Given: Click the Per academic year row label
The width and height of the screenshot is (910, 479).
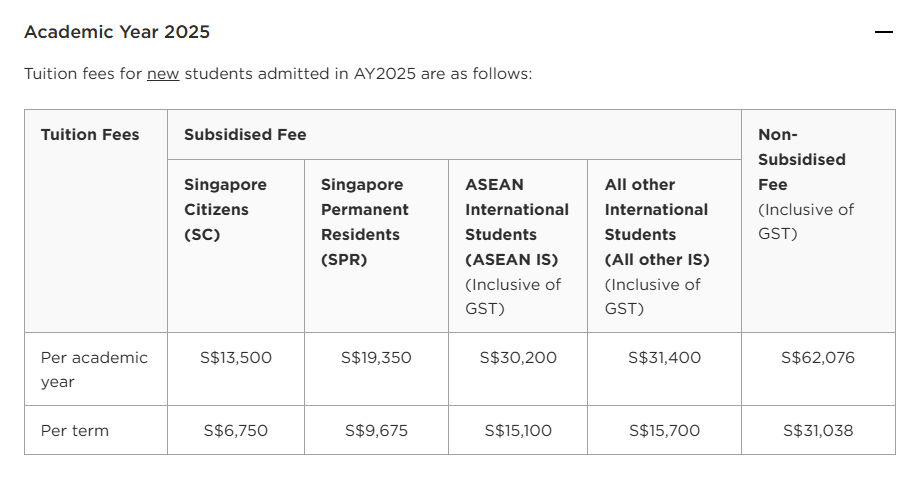Looking at the screenshot, I should point(96,369).
